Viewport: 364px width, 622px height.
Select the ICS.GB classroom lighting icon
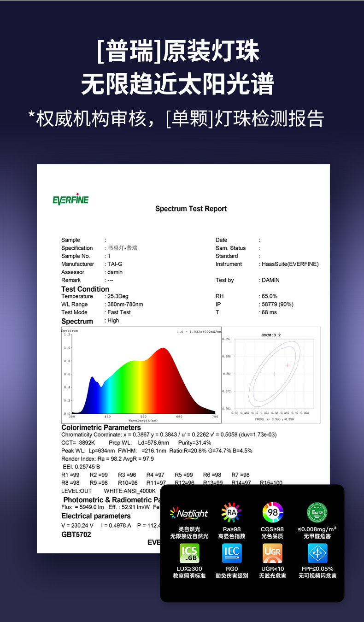[x=189, y=553]
